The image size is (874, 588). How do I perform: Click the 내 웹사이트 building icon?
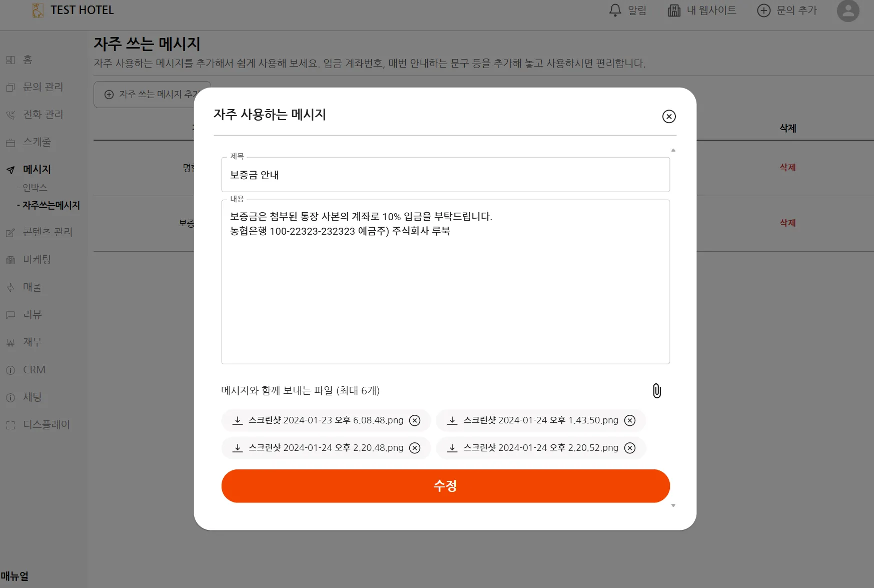point(674,11)
